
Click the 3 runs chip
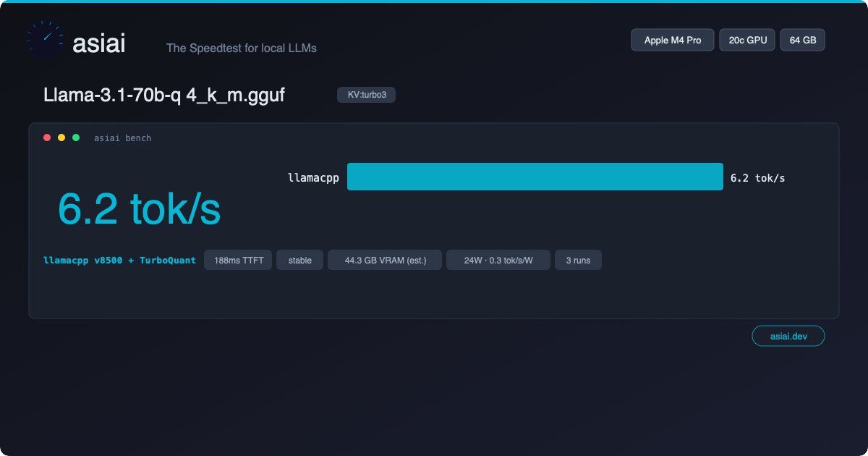pos(578,260)
